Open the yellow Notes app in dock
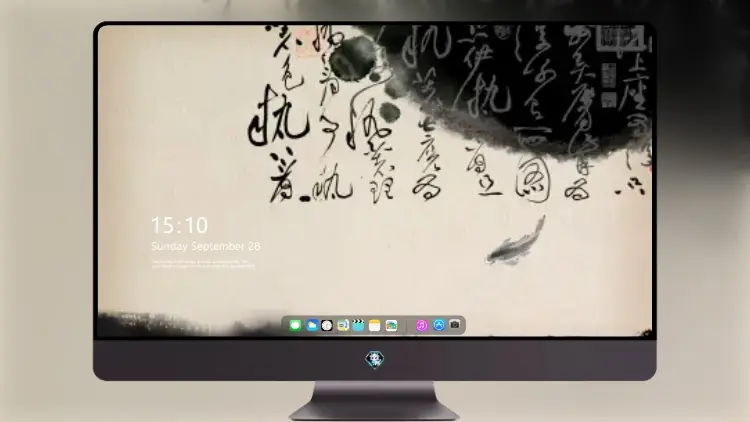750x422 pixels. point(375,325)
